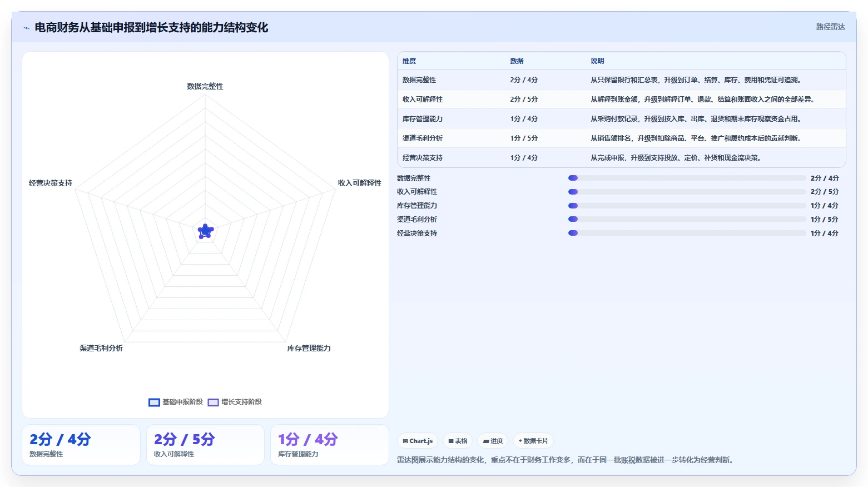Click the 库存管理能力 radar axis label
Screen dimensions: 868x487
pyautogui.click(x=309, y=348)
